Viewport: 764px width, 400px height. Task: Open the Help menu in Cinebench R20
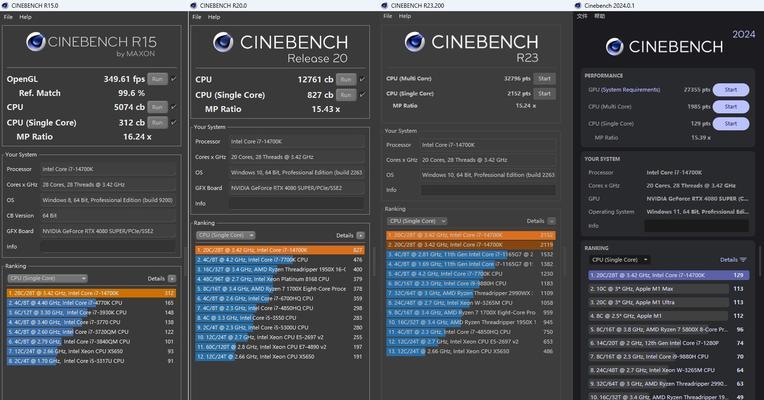[214, 17]
